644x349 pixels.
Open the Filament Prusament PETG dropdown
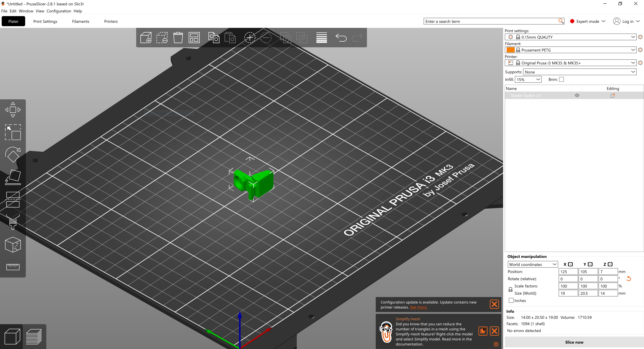pos(570,50)
